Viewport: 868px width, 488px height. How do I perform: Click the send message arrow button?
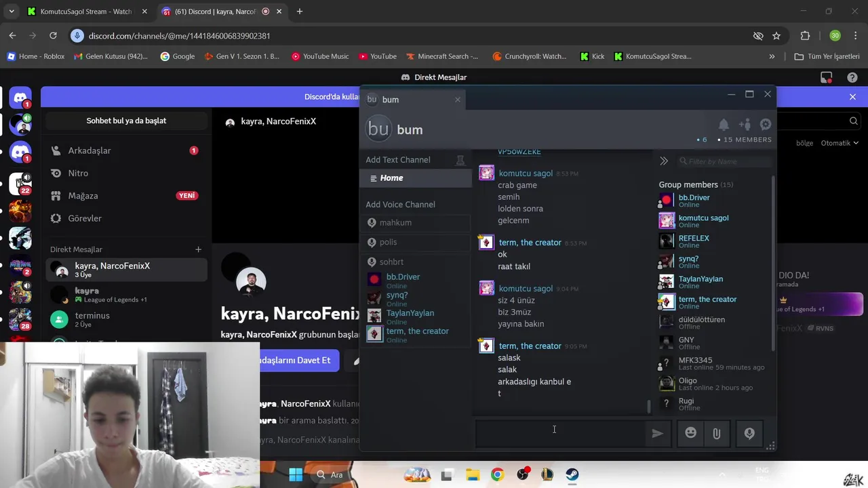pos(657,434)
